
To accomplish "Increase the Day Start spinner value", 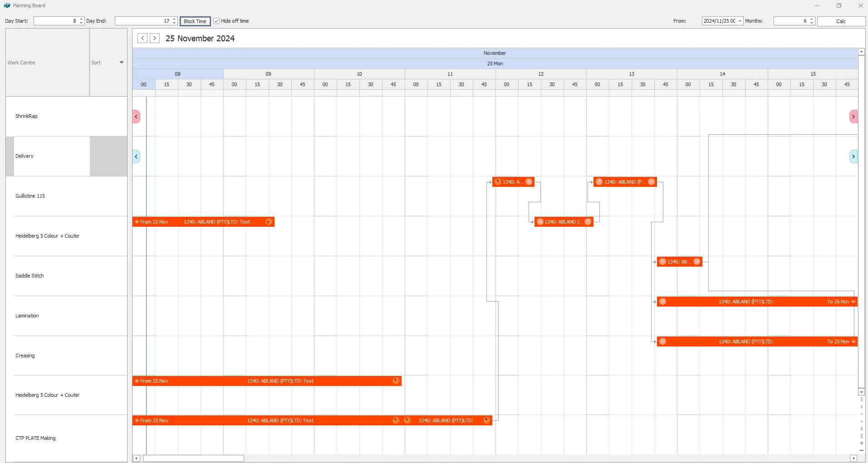I will pos(81,19).
